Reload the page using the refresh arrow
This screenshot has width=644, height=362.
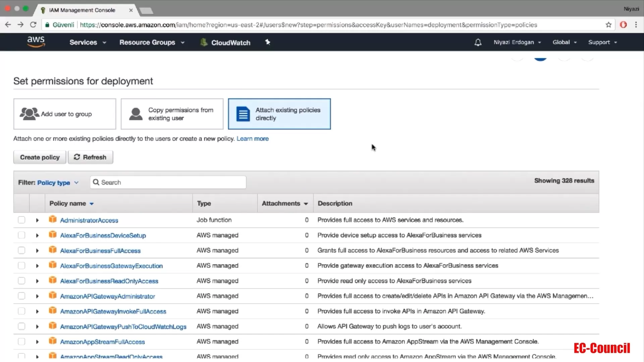[33, 24]
